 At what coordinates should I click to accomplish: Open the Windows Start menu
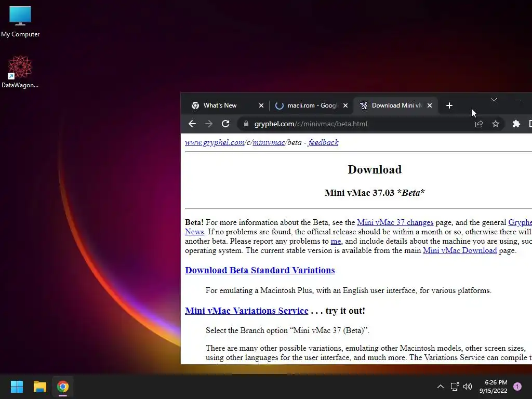pyautogui.click(x=17, y=387)
